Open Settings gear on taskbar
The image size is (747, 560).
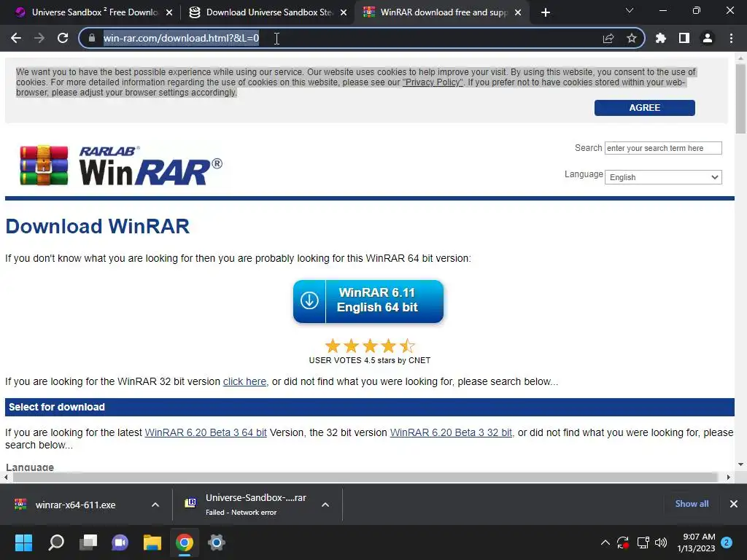coord(216,542)
